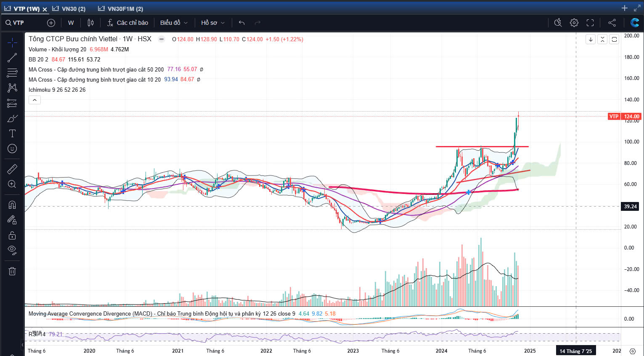644x356 pixels.
Task: Click the undo arrow
Action: pos(241,23)
